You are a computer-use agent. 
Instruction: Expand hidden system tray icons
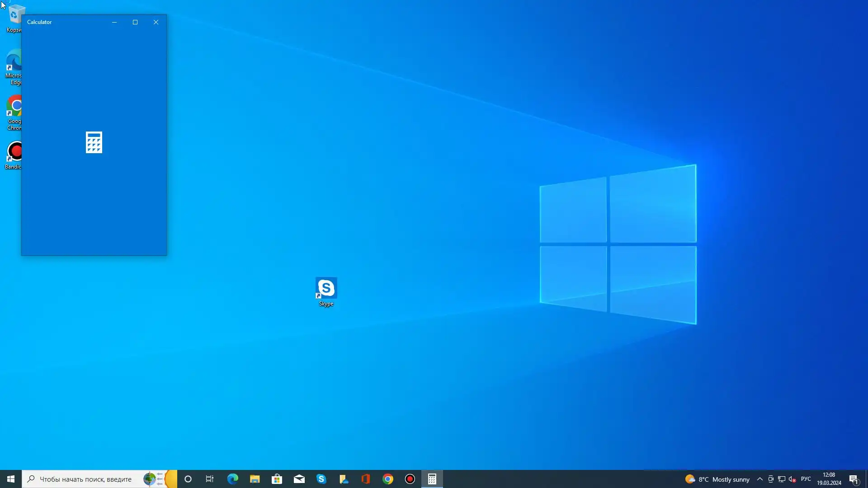760,479
